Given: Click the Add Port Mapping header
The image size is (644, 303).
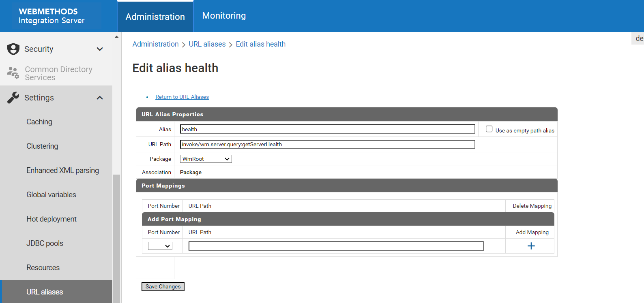Looking at the screenshot, I should coord(348,219).
